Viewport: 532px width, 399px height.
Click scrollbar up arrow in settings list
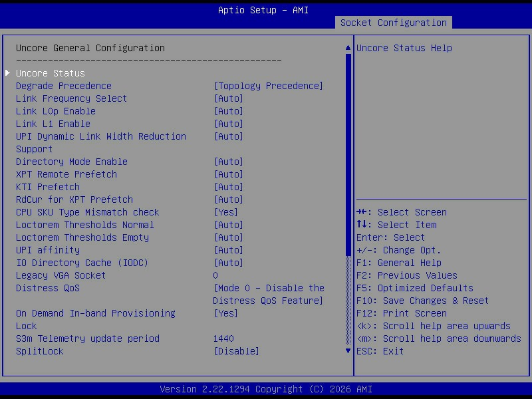click(x=348, y=48)
